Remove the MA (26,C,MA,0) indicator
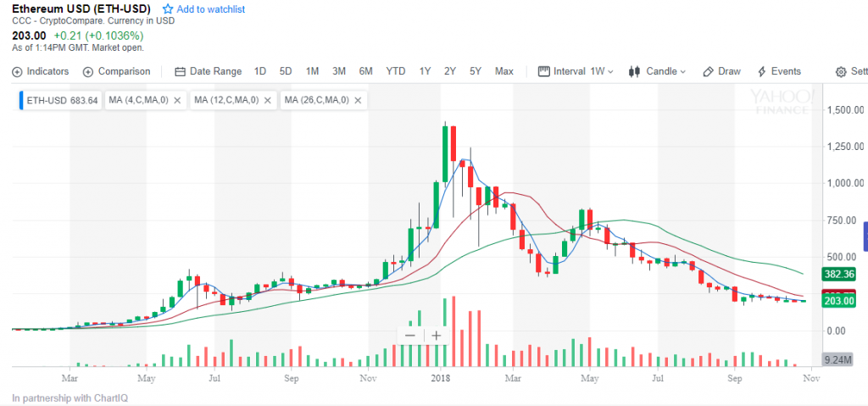 pyautogui.click(x=358, y=100)
